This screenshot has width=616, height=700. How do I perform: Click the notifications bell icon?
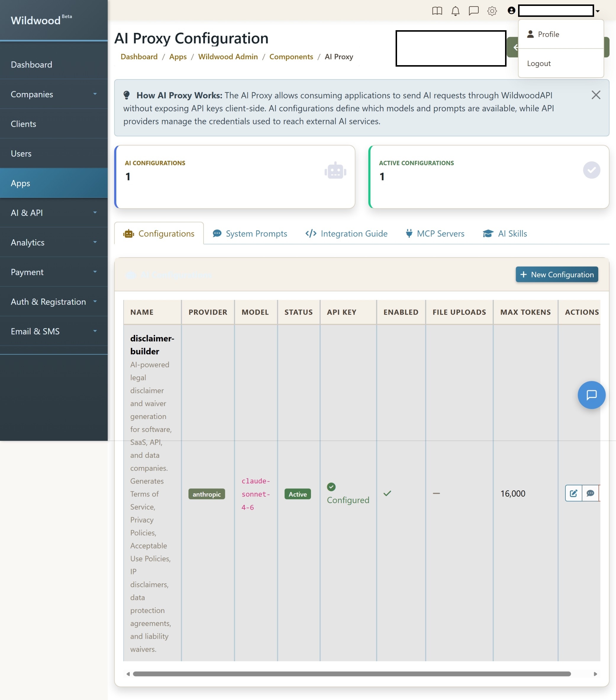coord(455,11)
